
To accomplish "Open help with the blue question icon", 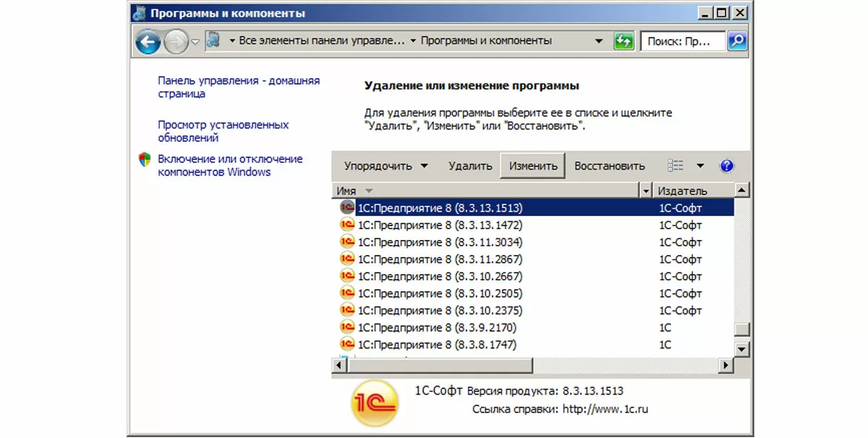I will 727,166.
